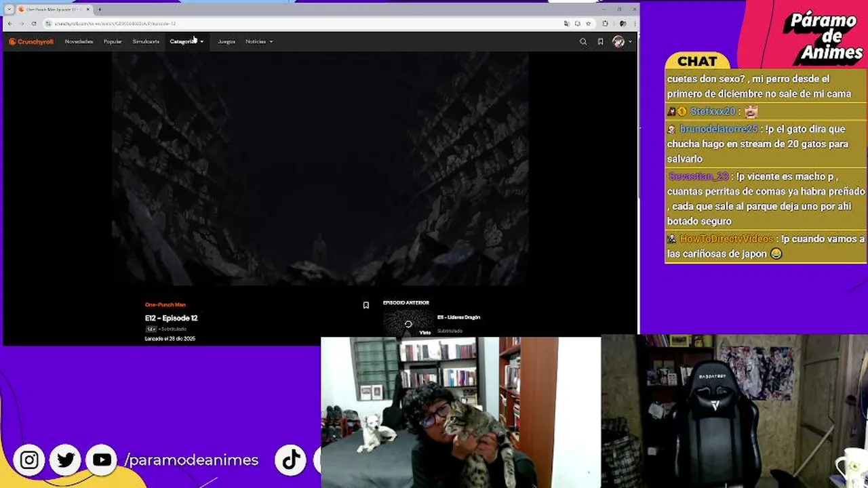Click the 'E12 - Episode 12' title

[172, 318]
